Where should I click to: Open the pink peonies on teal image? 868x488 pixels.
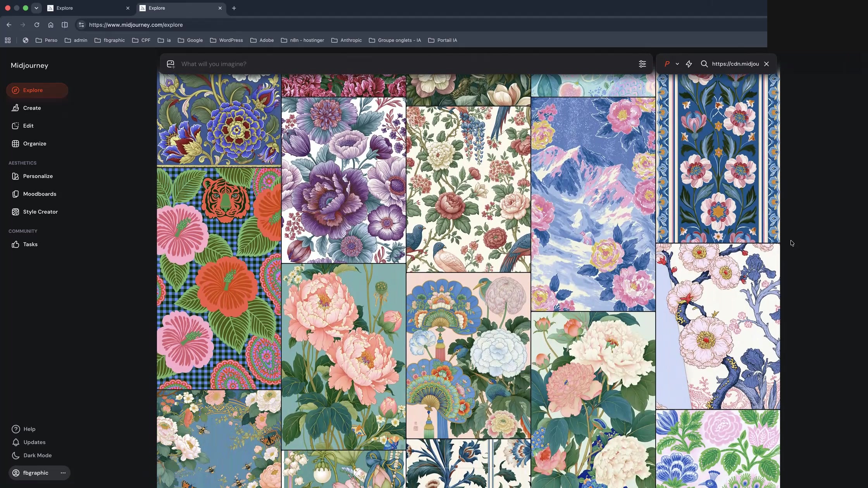tap(344, 357)
